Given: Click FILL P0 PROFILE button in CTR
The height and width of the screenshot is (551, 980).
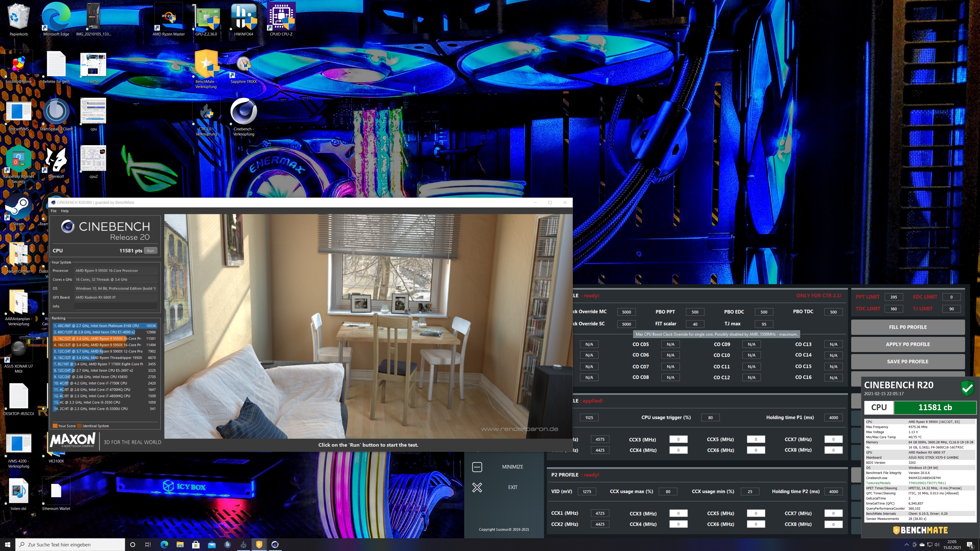Looking at the screenshot, I should click(908, 327).
